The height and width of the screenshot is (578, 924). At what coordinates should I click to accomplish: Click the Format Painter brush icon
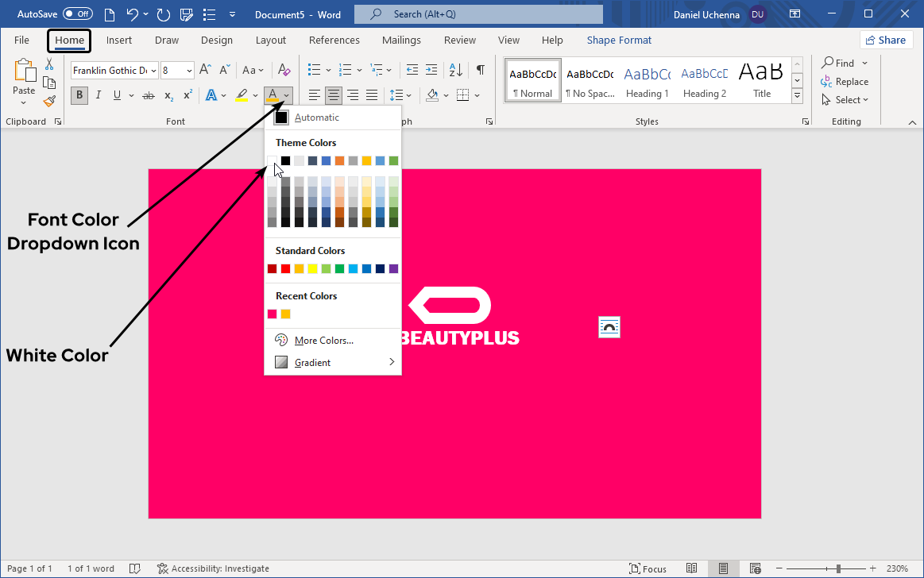click(49, 101)
